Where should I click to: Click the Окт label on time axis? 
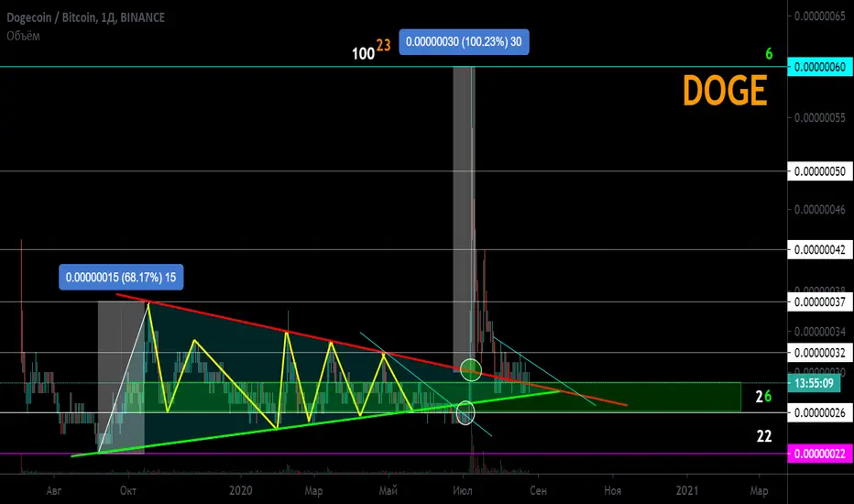click(128, 491)
